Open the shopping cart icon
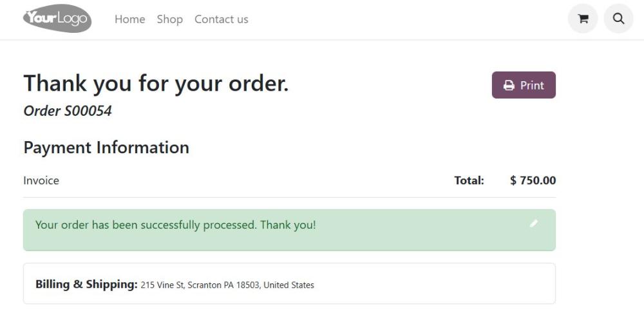The height and width of the screenshot is (333, 644). tap(583, 19)
